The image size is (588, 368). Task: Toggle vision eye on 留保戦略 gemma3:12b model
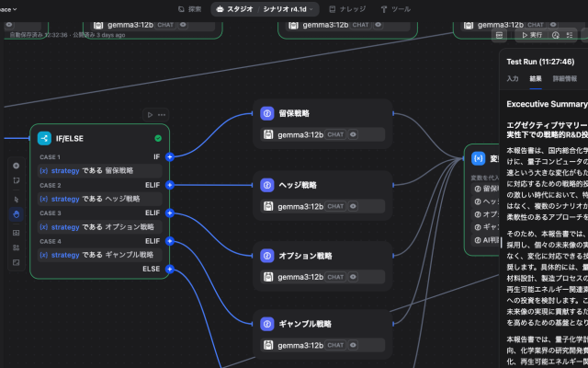353,134
